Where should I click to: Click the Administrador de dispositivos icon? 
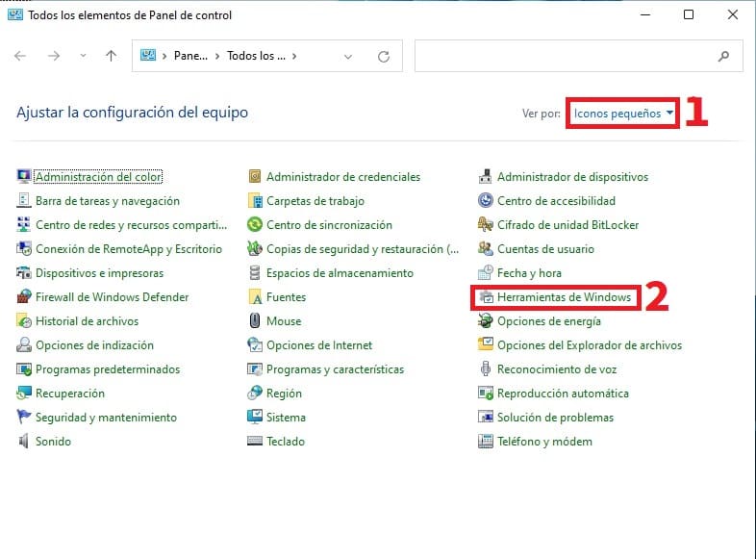485,176
